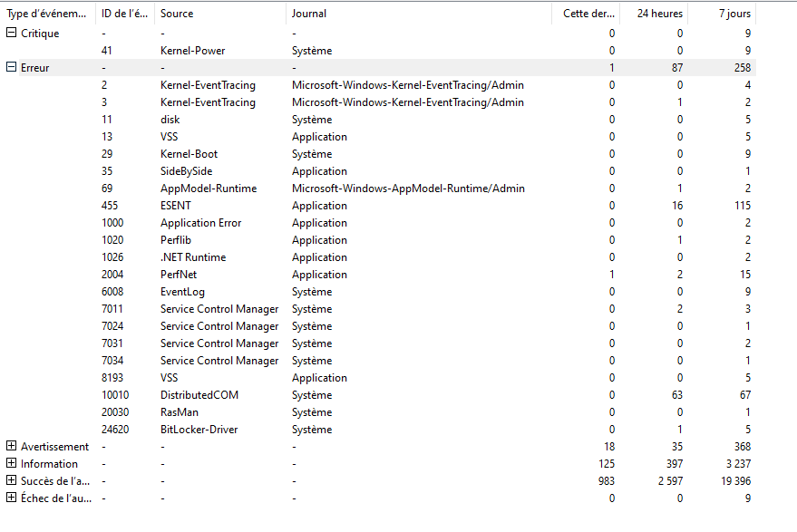Image resolution: width=797 pixels, height=532 pixels.
Task: Select the .NET Runtime event 1026 row
Action: pyautogui.click(x=192, y=257)
